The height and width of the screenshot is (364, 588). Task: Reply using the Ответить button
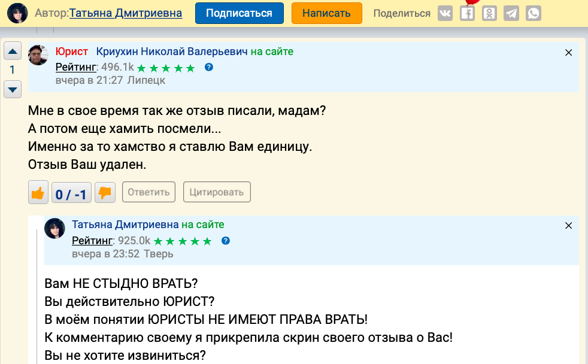(x=148, y=192)
